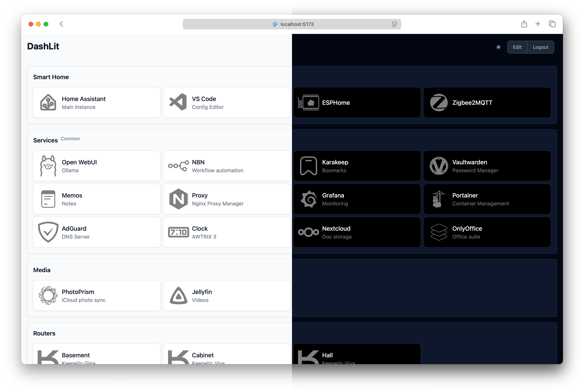Open the Nextcloud three-circles icon
584x392 pixels.
tap(308, 232)
